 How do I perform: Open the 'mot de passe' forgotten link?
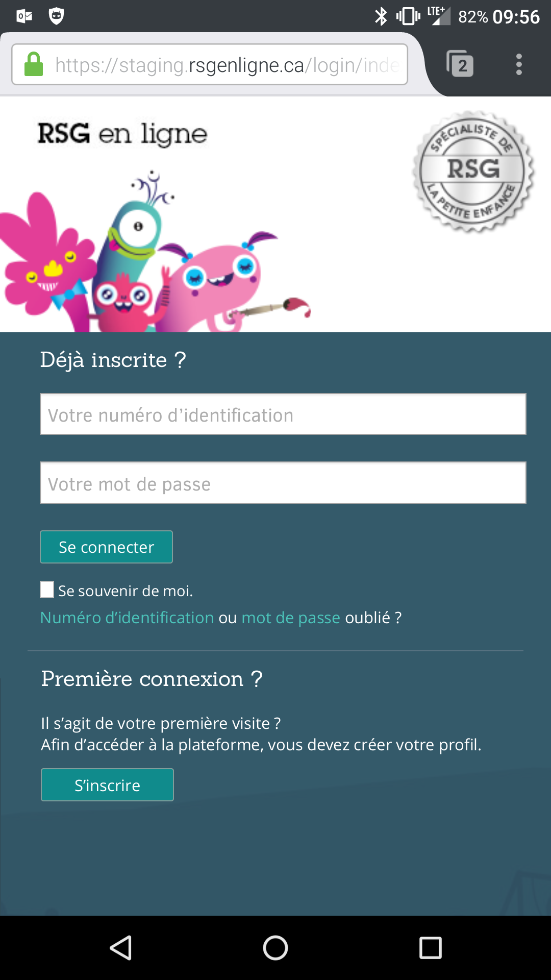tap(291, 618)
